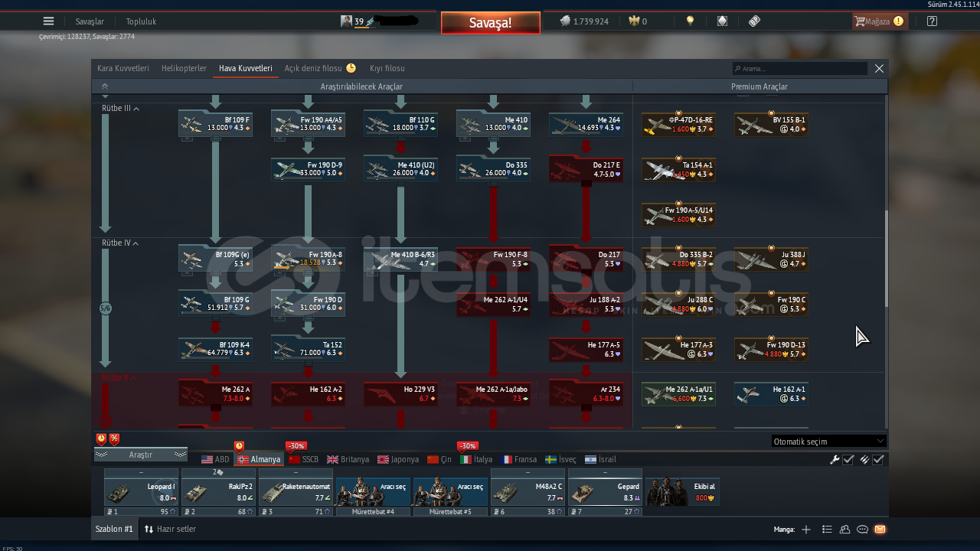Expand the bar above Gepard slot
Image resolution: width=980 pixels, height=551 pixels.
pyautogui.click(x=605, y=472)
